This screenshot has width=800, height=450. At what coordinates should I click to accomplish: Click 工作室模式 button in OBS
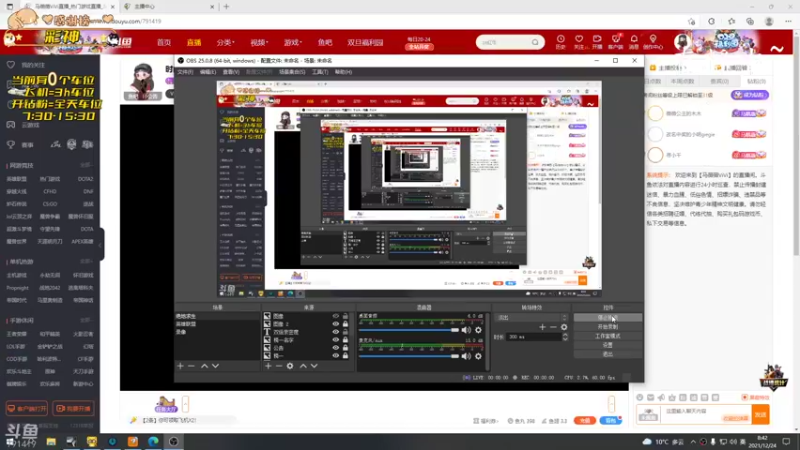(x=608, y=336)
